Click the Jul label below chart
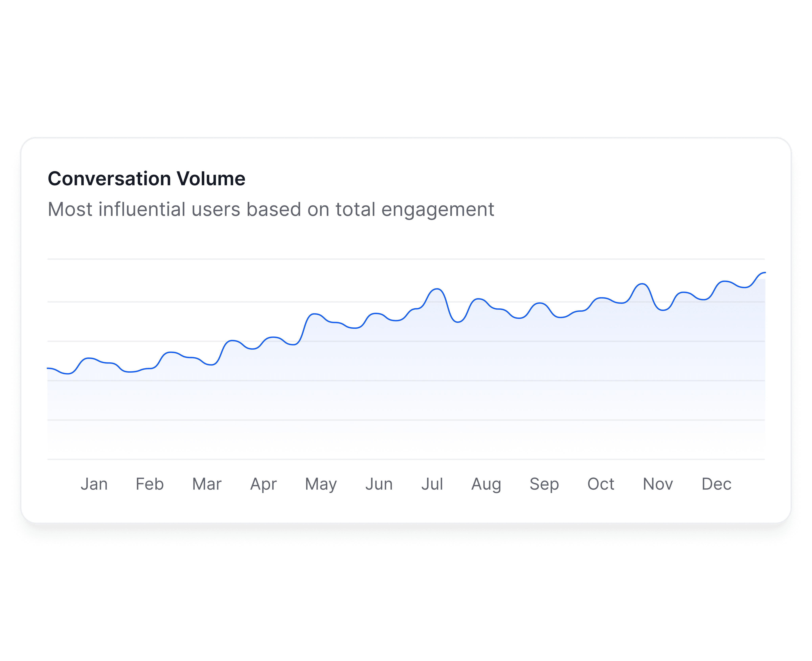The image size is (812, 661). pyautogui.click(x=432, y=484)
